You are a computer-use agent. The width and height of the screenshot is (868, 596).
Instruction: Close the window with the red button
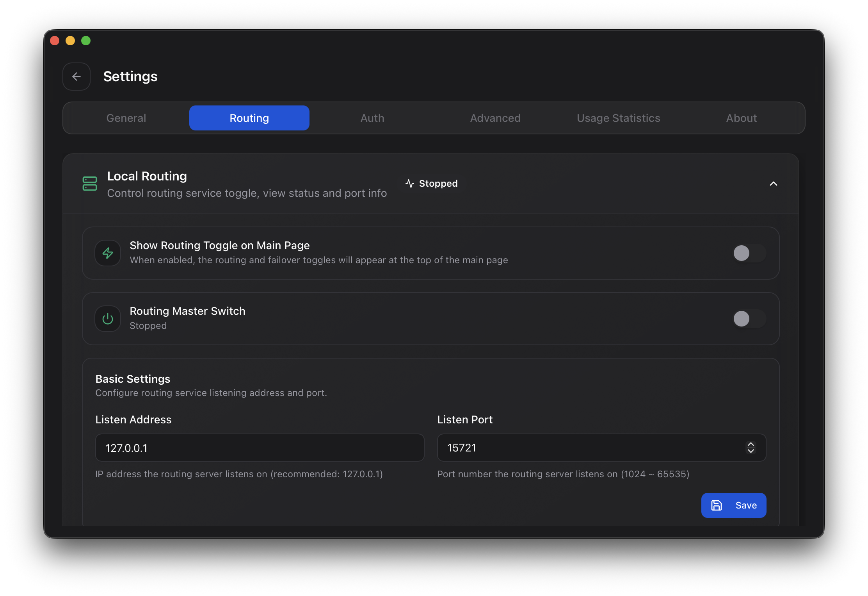pos(55,41)
